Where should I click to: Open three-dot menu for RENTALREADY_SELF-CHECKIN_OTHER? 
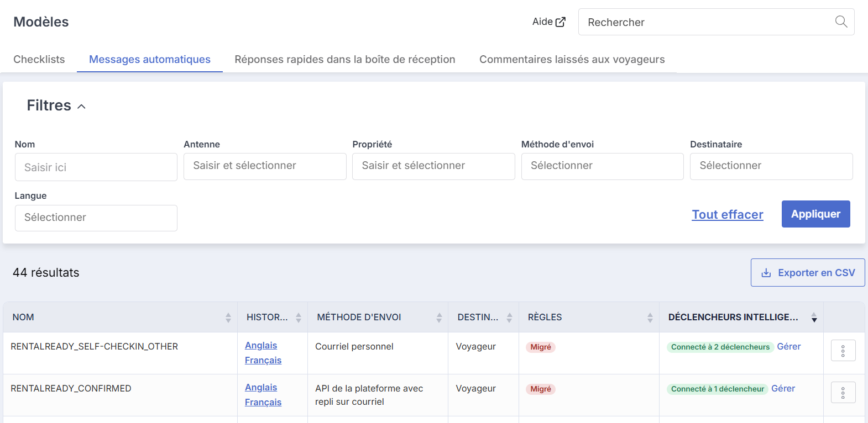pyautogui.click(x=843, y=351)
